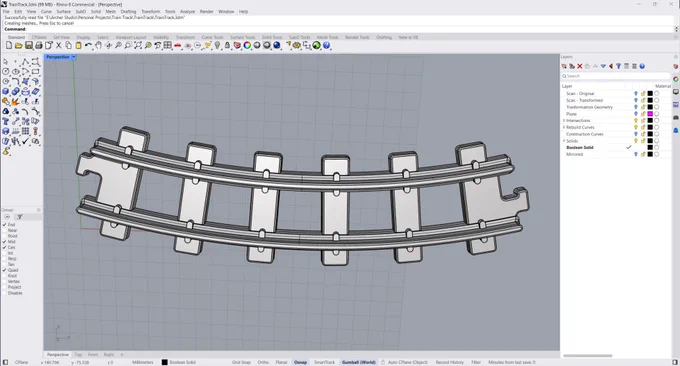Switch to the Top viewport tab
The image size is (680, 366).
78,355
